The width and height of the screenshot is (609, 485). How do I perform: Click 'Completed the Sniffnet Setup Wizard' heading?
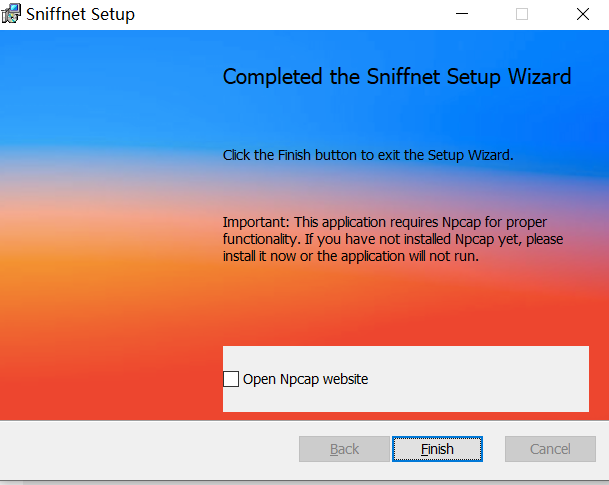click(x=397, y=77)
